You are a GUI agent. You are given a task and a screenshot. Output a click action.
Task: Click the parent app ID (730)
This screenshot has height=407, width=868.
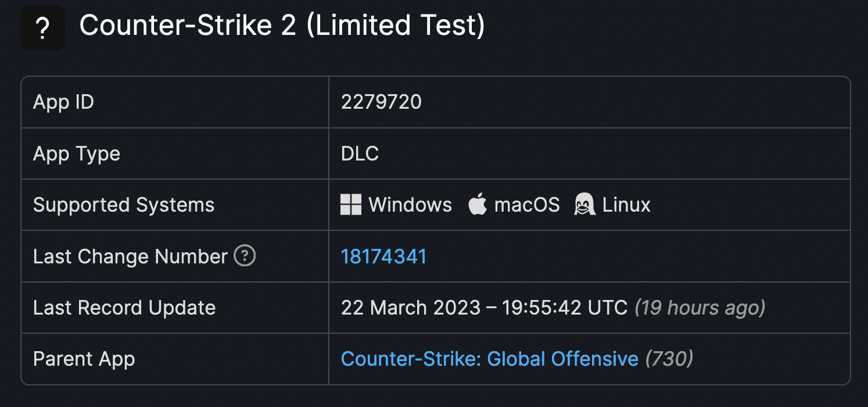(x=669, y=359)
